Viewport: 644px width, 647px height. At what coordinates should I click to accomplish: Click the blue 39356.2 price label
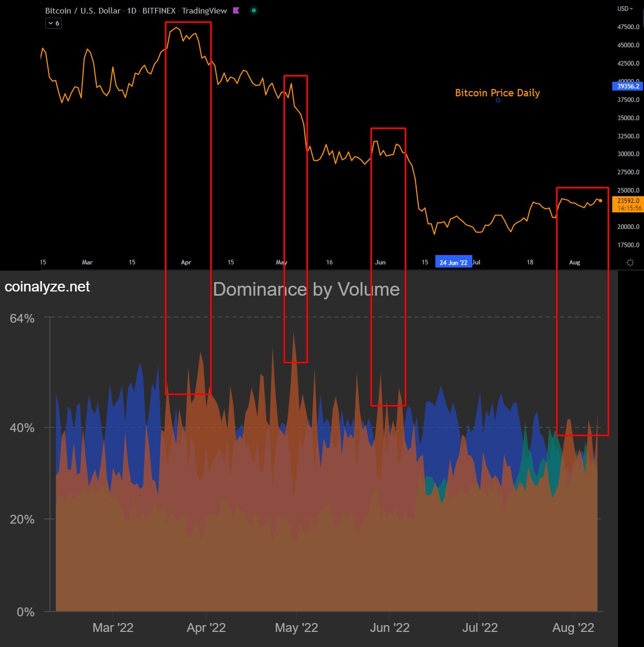coord(628,86)
